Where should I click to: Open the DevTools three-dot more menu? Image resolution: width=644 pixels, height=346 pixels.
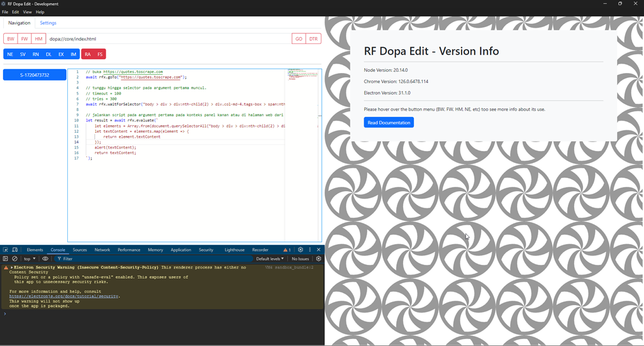pos(309,250)
